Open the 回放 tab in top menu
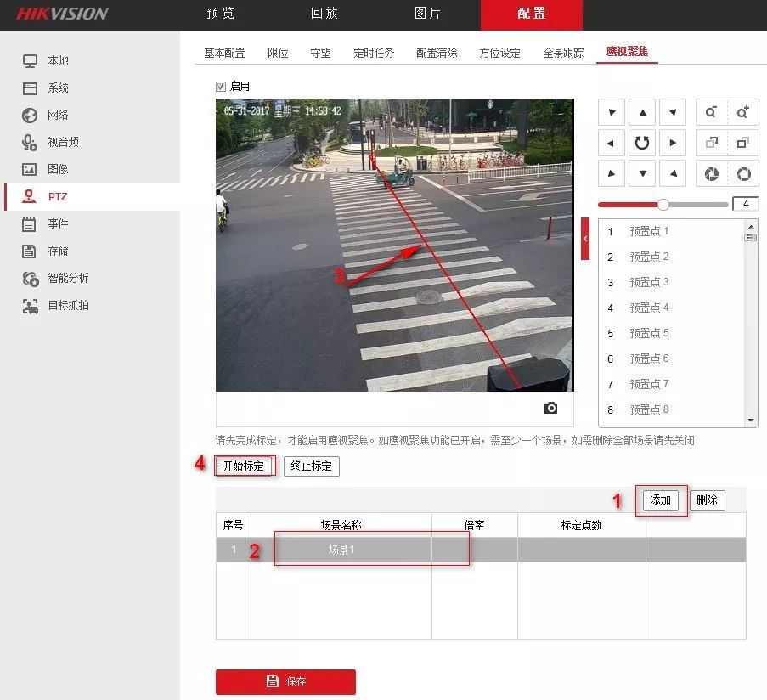The height and width of the screenshot is (700, 767). [324, 14]
